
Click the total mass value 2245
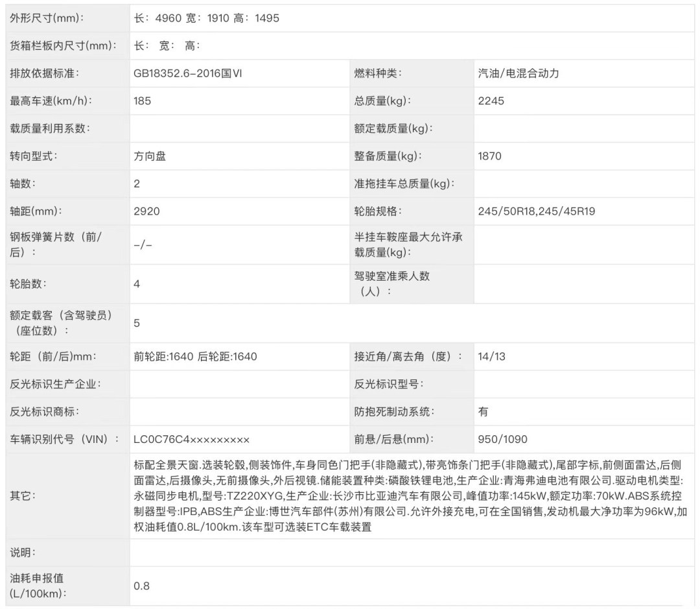(491, 101)
